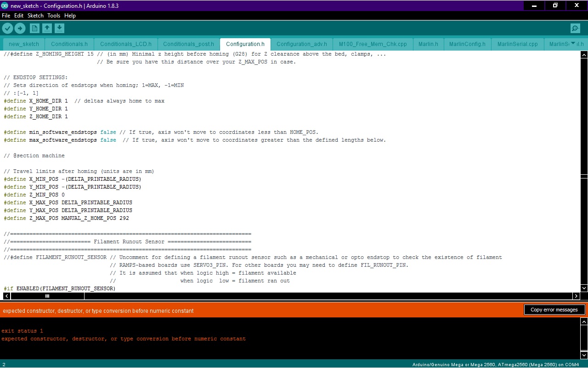Click the Open sketch toolbar icon
Viewport: 588px width, 368px height.
pos(47,28)
